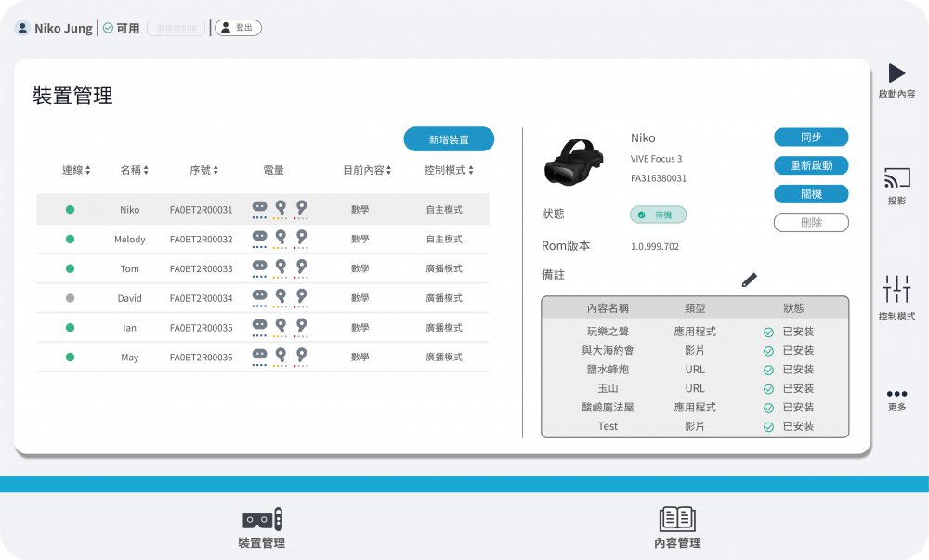This screenshot has width=929, height=560.
Task: Select the David device row
Action: click(263, 298)
